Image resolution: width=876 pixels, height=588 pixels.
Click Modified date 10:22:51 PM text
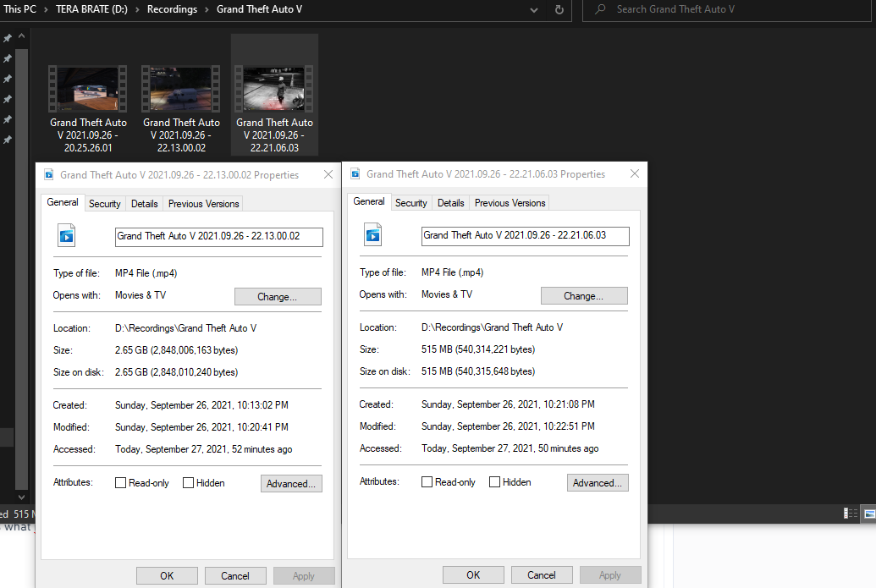coord(508,426)
